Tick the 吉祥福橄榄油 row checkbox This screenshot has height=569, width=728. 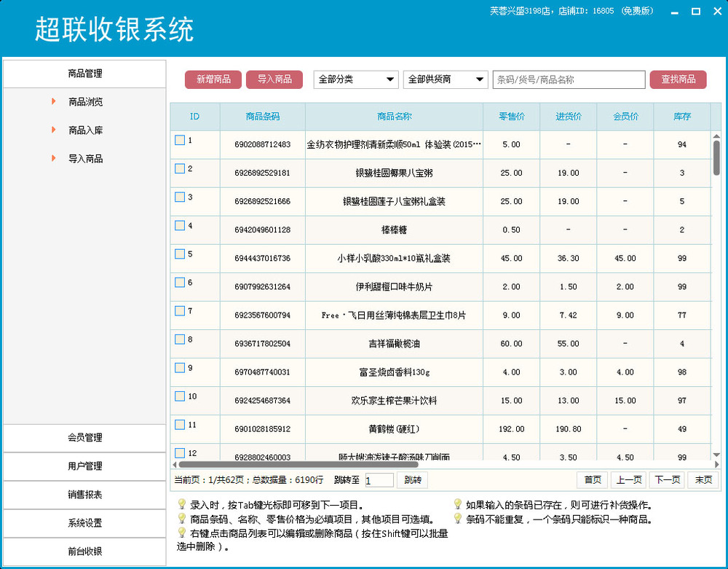click(180, 339)
